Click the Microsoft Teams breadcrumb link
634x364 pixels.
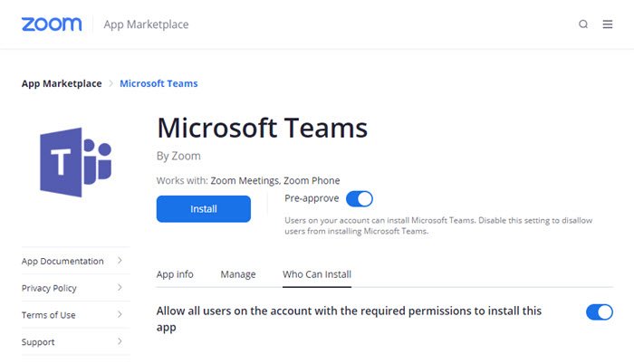click(158, 83)
